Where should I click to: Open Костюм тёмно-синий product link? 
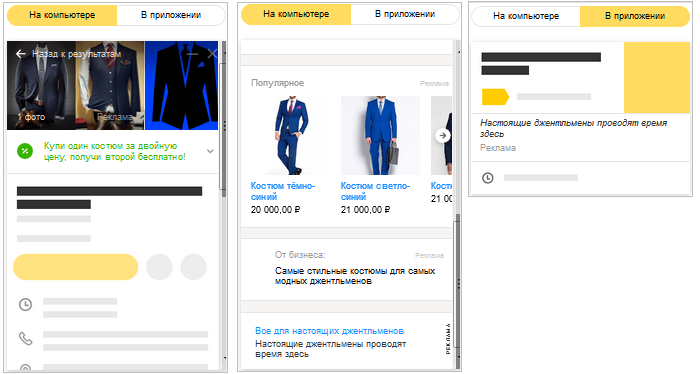coord(283,191)
